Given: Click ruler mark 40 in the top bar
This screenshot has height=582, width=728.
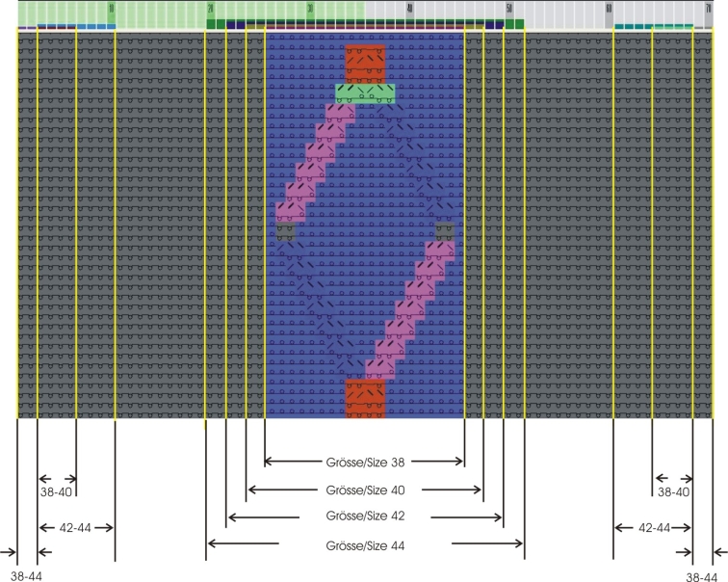Looking at the screenshot, I should [410, 8].
